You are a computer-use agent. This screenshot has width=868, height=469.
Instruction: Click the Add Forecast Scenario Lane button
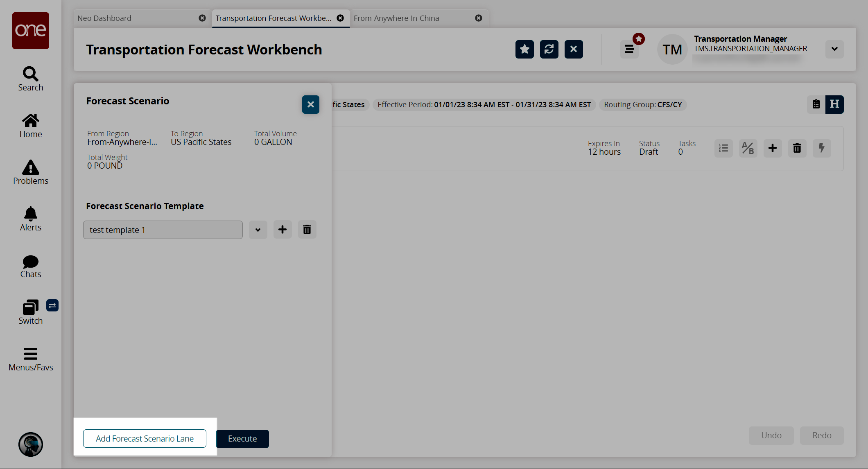145,439
